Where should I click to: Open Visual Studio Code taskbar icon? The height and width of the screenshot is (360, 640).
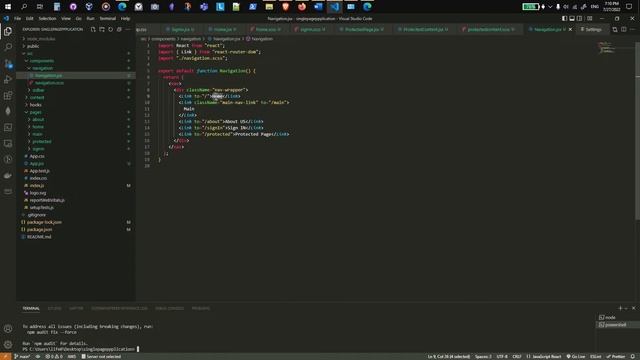coord(335,7)
